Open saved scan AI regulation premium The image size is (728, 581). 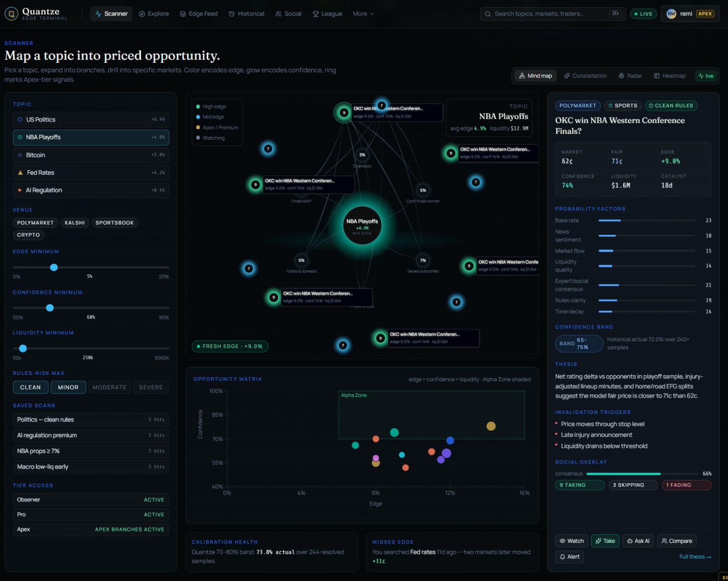(x=91, y=435)
